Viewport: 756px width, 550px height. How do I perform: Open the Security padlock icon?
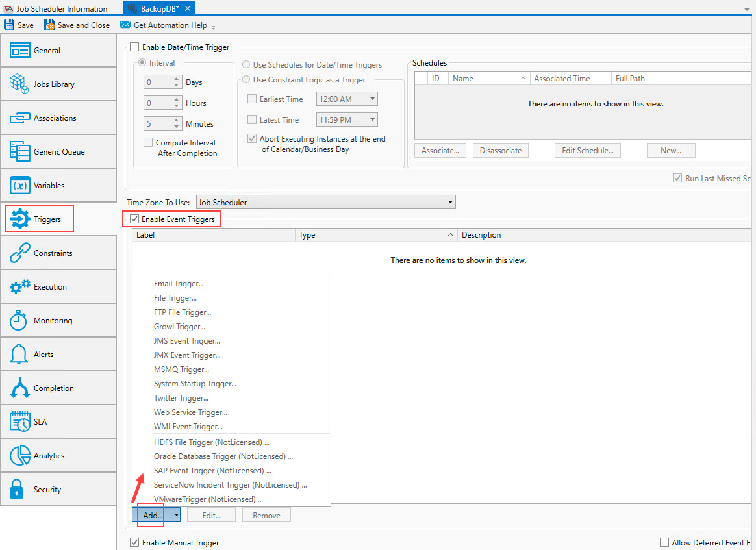click(x=20, y=489)
